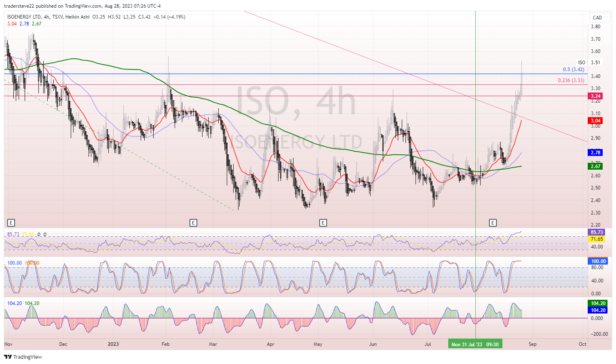The image size is (616, 364).
Task: Click the 'E' earnings marker near February
Action: click(193, 223)
